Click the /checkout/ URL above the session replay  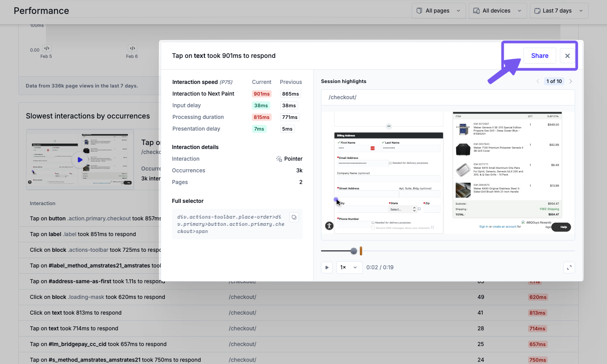pos(343,97)
